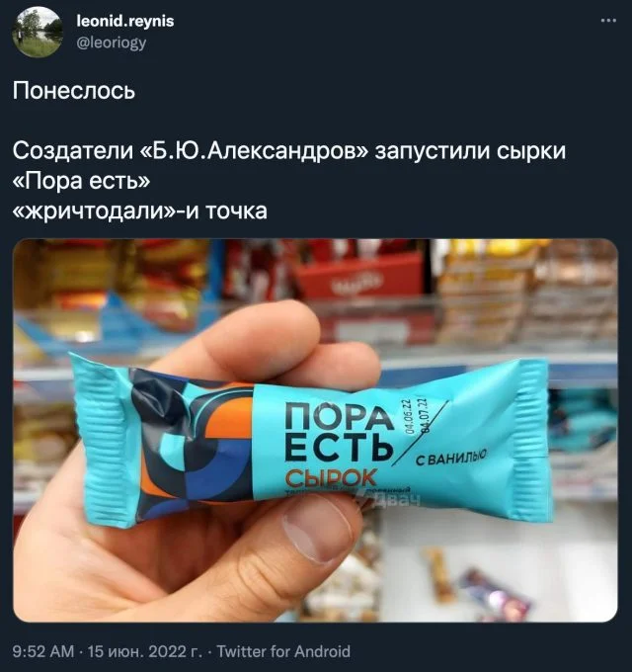Open the leonid.reynis profile avatar

[38, 33]
